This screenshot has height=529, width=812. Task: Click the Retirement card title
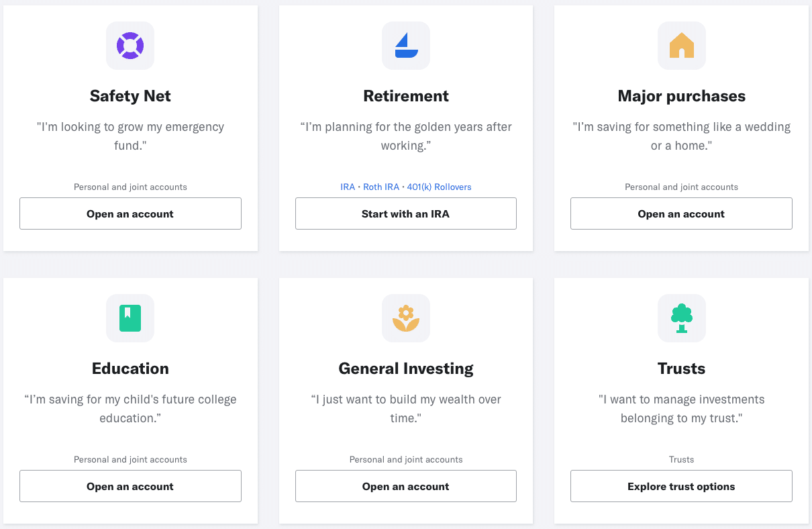click(x=406, y=96)
